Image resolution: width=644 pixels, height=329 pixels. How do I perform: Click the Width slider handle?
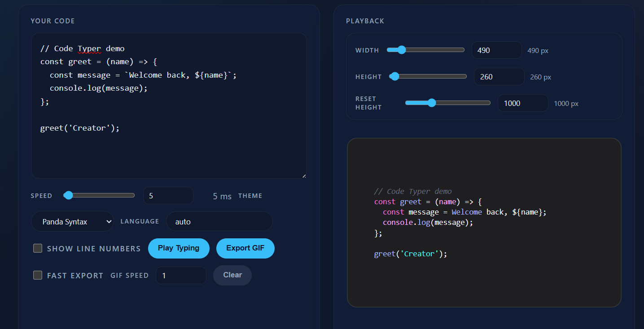(x=402, y=50)
